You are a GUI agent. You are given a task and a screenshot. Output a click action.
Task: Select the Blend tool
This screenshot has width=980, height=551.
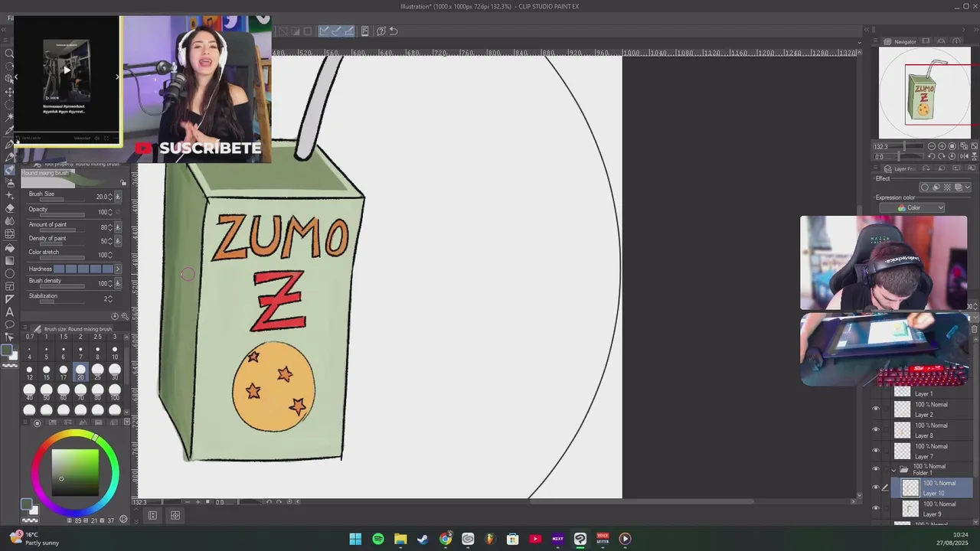tap(10, 221)
